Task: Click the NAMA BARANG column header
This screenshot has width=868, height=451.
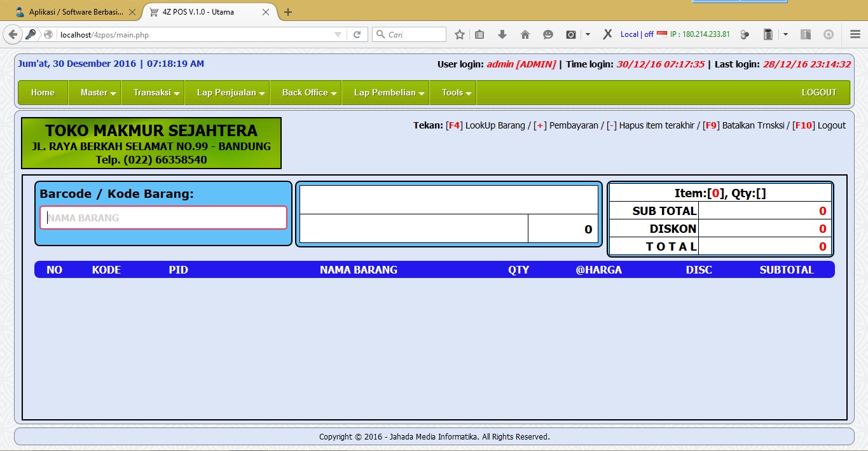Action: [x=359, y=270]
